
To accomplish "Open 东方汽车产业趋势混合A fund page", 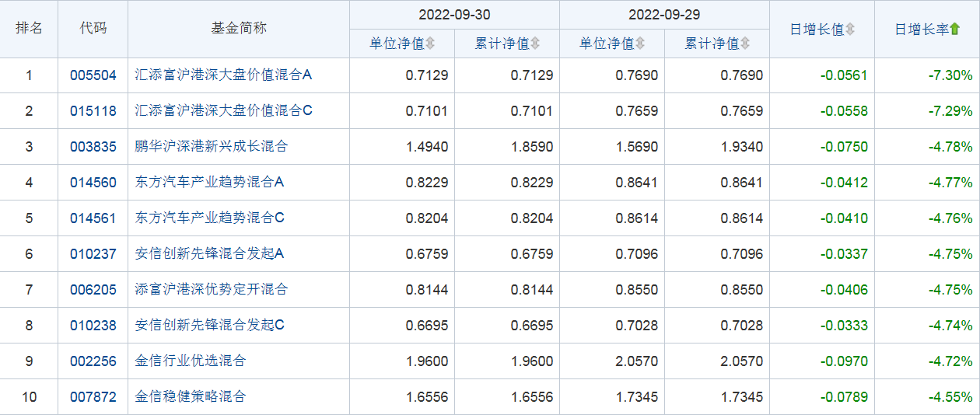I will click(209, 183).
